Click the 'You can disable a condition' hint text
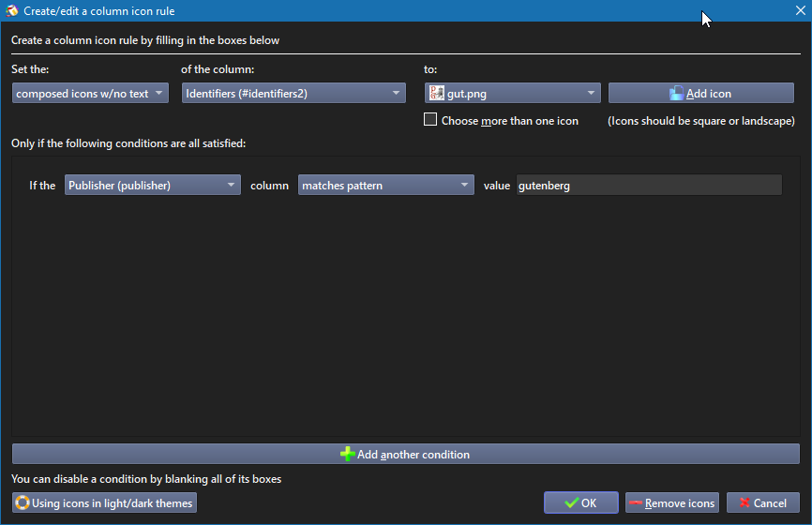This screenshot has height=525, width=812. pos(146,479)
